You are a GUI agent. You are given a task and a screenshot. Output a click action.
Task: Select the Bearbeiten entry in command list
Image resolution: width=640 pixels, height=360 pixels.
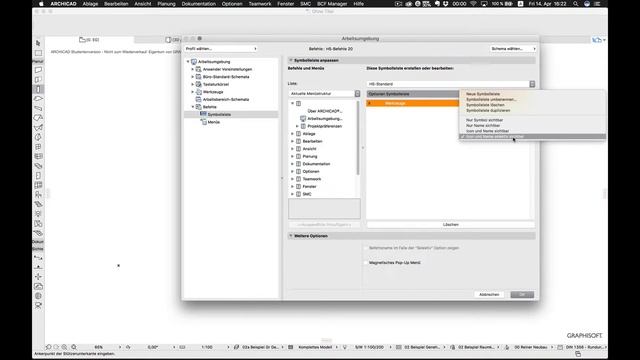(x=312, y=141)
